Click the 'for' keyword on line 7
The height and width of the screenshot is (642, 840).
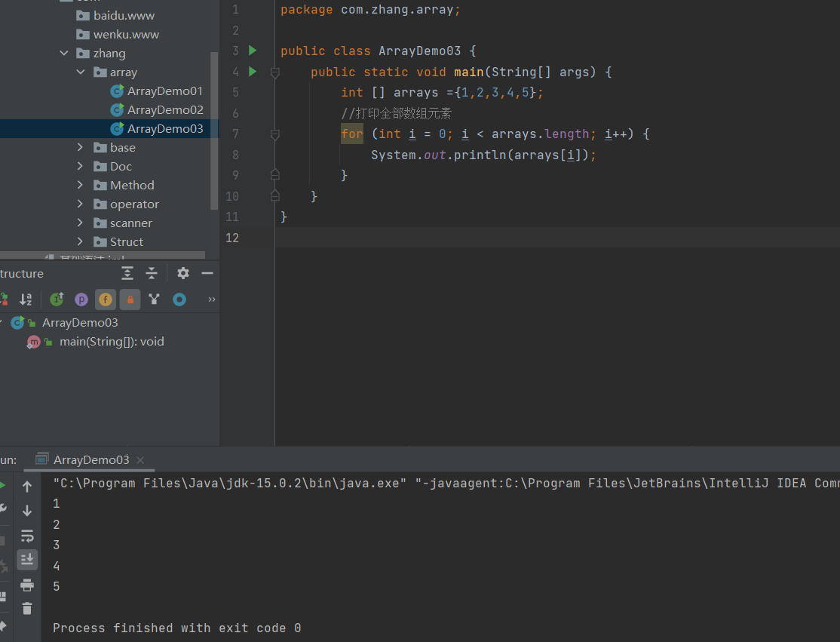pos(352,134)
